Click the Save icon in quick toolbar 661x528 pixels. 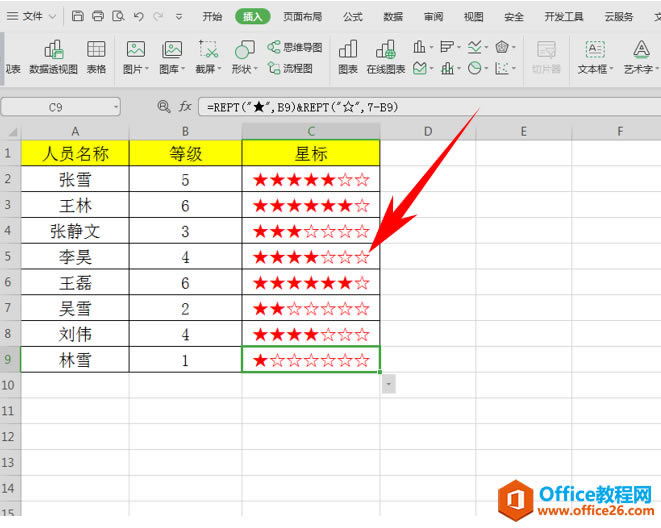click(78, 16)
